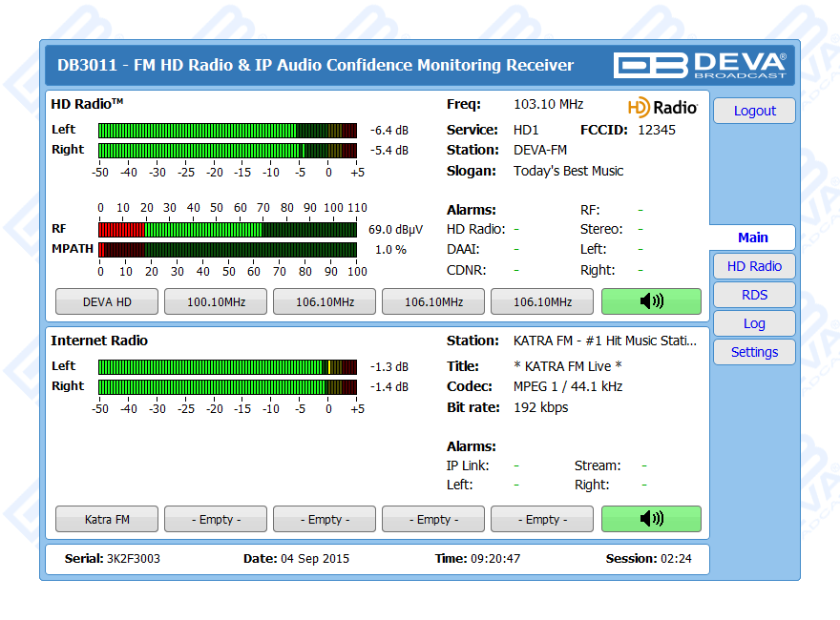This screenshot has height=620, width=840.
Task: Click the MPATH multipath meter bar
Action: 227,250
